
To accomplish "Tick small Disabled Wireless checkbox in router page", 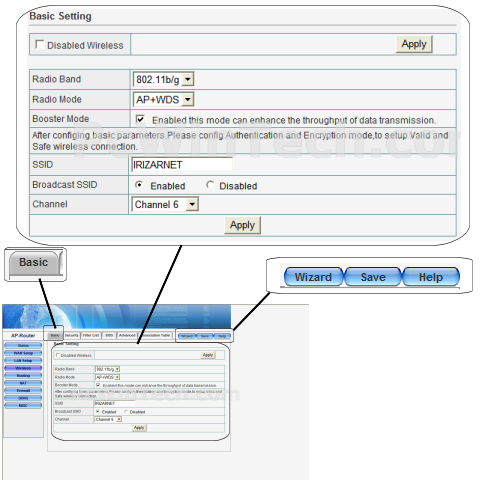I will click(x=58, y=355).
